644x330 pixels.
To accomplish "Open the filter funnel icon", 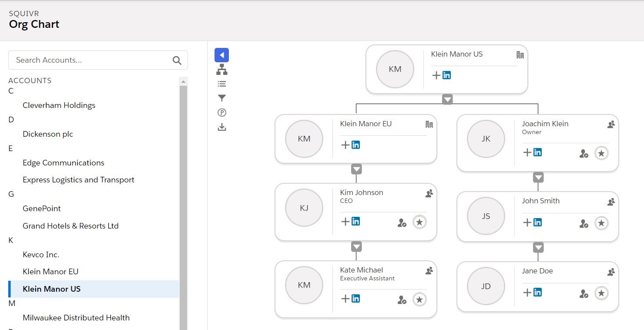I will tap(221, 98).
